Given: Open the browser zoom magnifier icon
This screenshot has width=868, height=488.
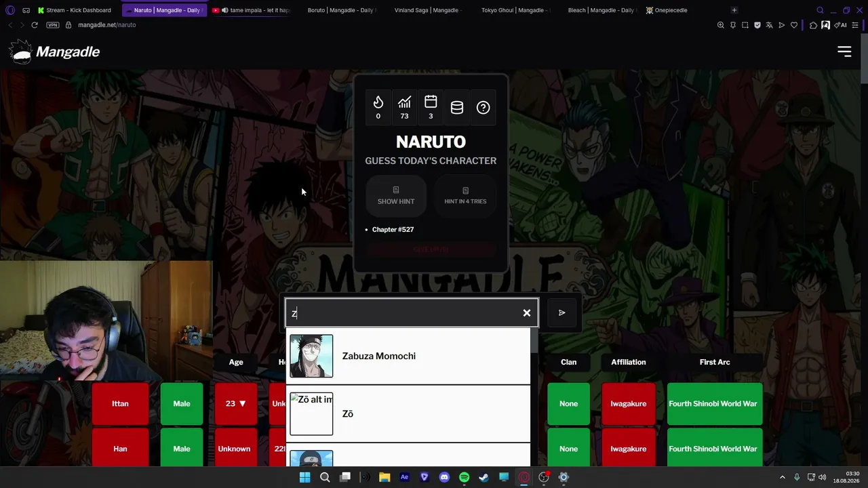Looking at the screenshot, I should [x=721, y=25].
